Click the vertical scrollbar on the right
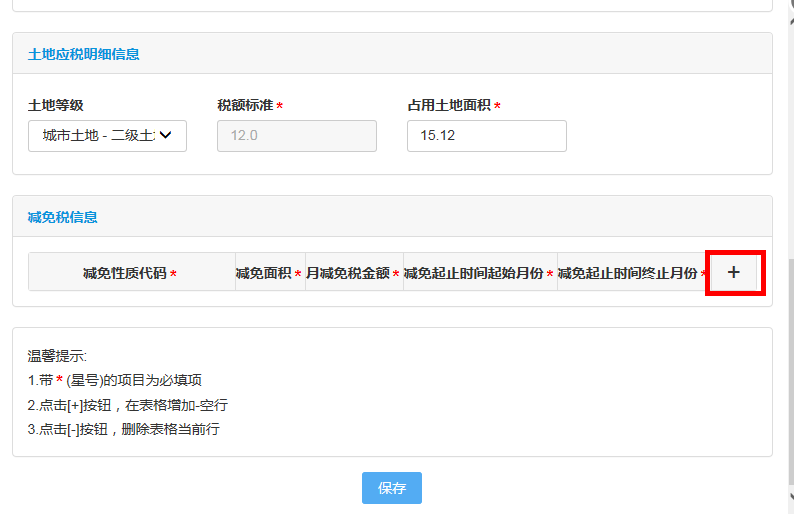The width and height of the screenshot is (794, 514). coord(791,372)
